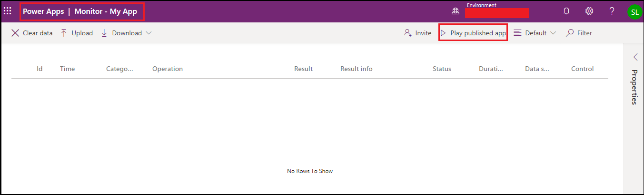644x195 pixels.
Task: Upload a monitor trace file
Action: tap(77, 33)
